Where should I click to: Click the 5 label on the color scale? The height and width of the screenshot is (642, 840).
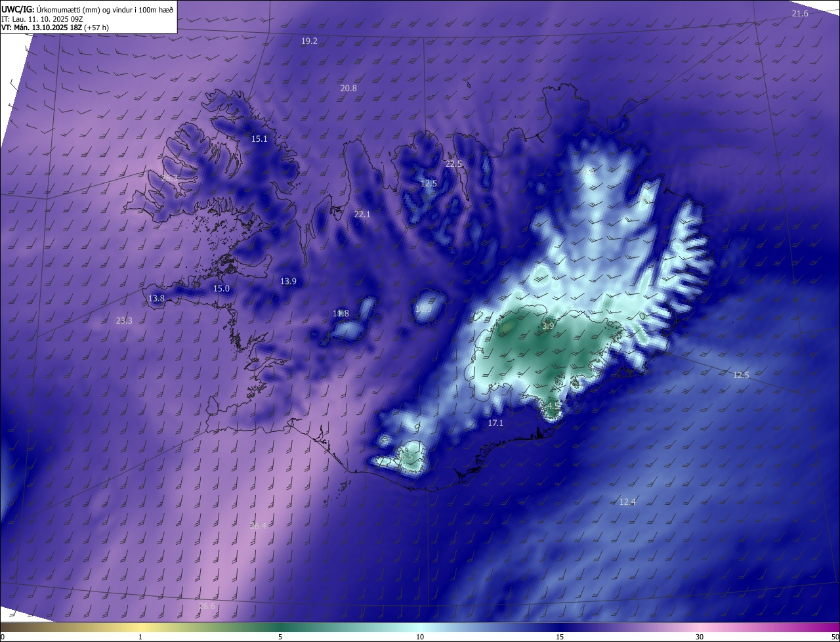[280, 637]
